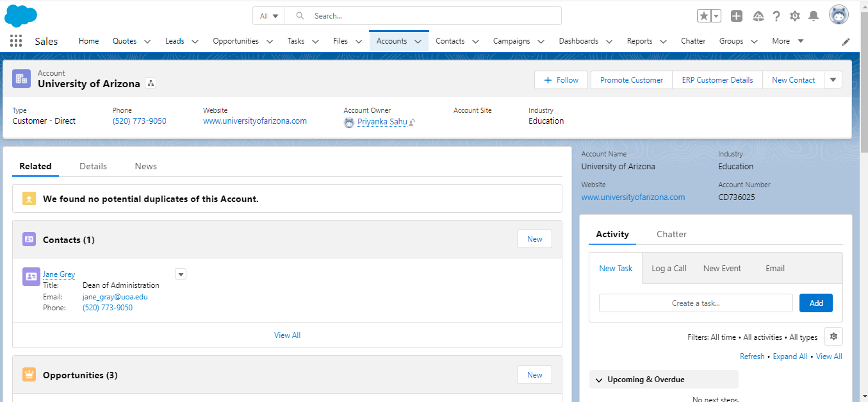Expand the Accounts tab menu chevron

[x=418, y=42]
